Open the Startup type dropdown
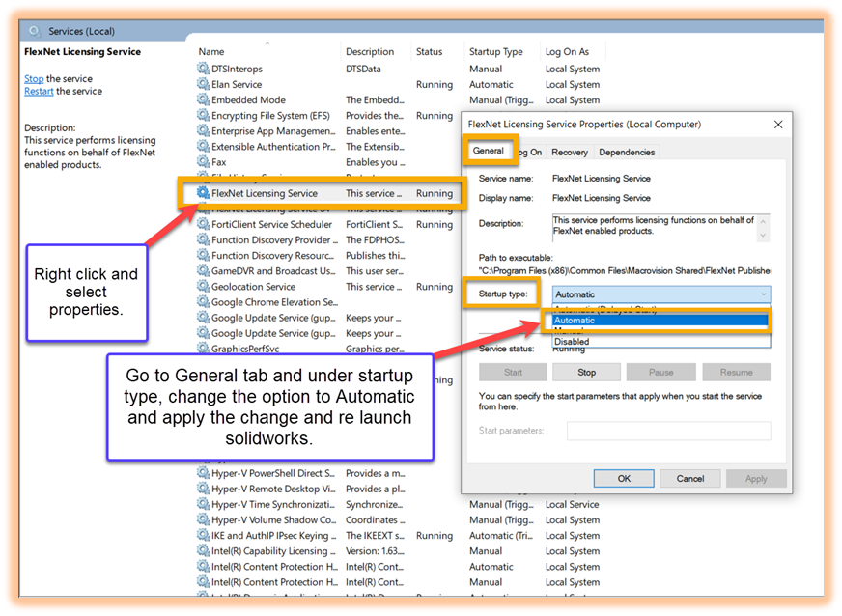This screenshot has width=842, height=616. tap(661, 294)
